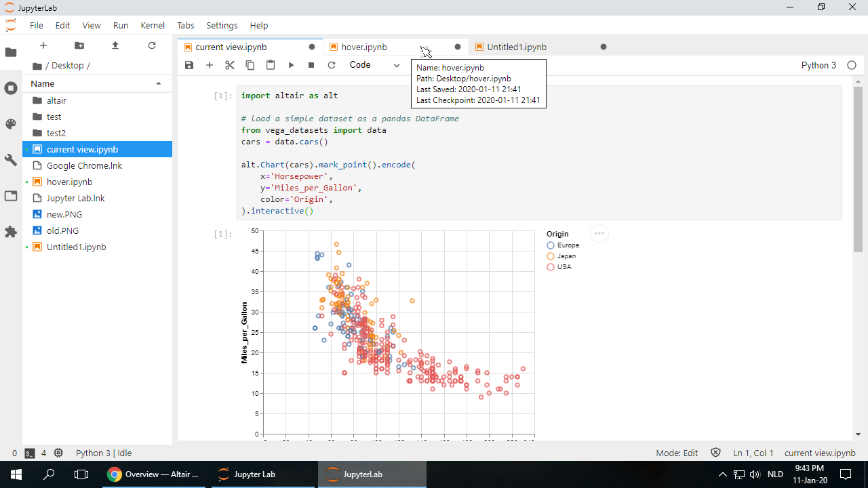868x488 pixels.
Task: Restart the kernel via the refresh icon
Action: tap(332, 65)
